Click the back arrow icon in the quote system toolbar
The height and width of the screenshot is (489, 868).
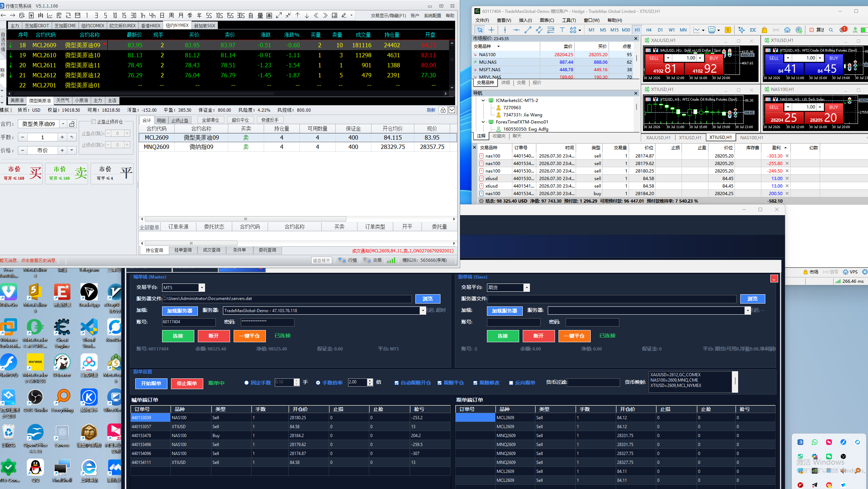[x=4, y=15]
